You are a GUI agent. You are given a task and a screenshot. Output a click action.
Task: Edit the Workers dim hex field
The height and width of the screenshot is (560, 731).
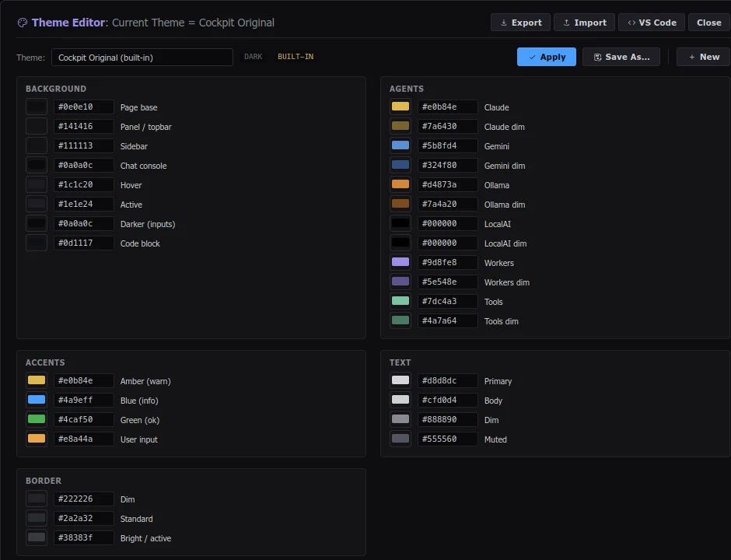tap(448, 282)
